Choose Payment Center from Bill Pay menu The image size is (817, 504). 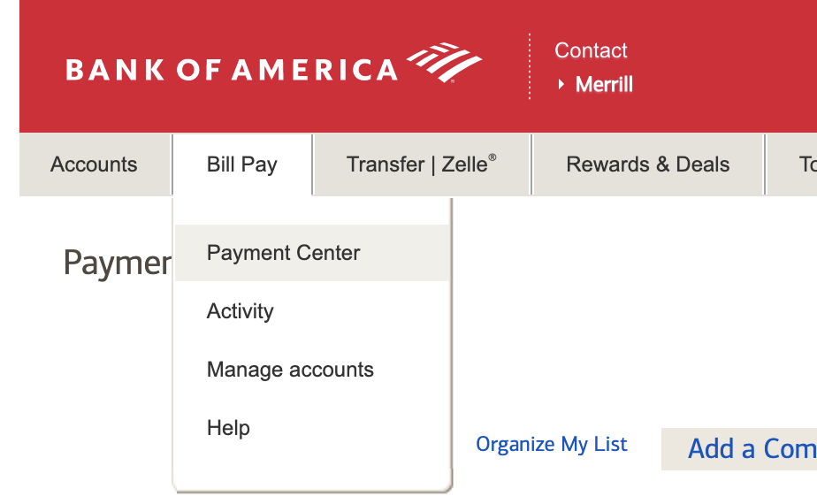click(x=283, y=253)
